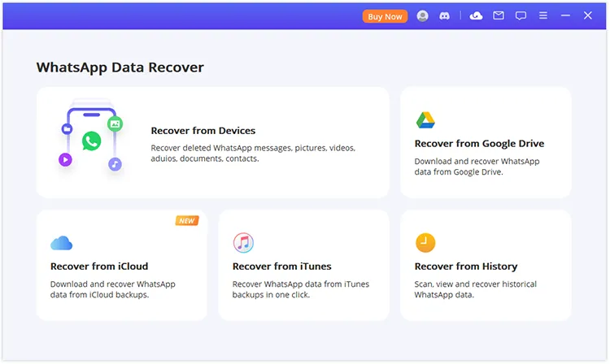Open the hamburger menu icon

tap(543, 15)
